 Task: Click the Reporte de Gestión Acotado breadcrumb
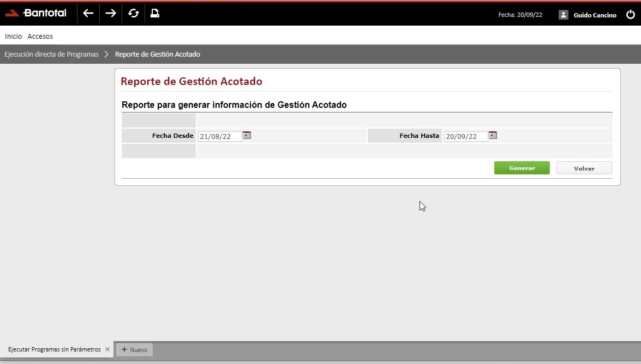(157, 54)
